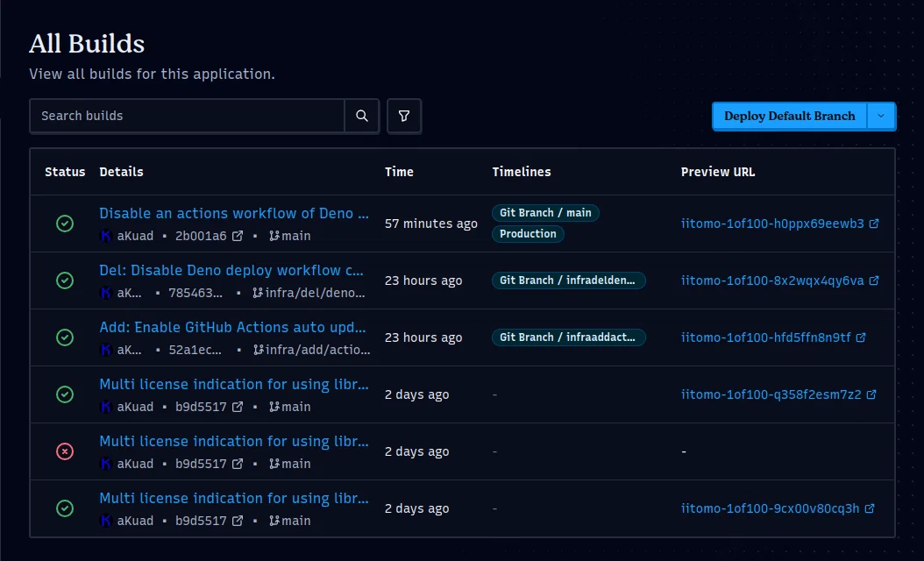Click the red failed status icon
924x561 pixels.
pyautogui.click(x=65, y=451)
